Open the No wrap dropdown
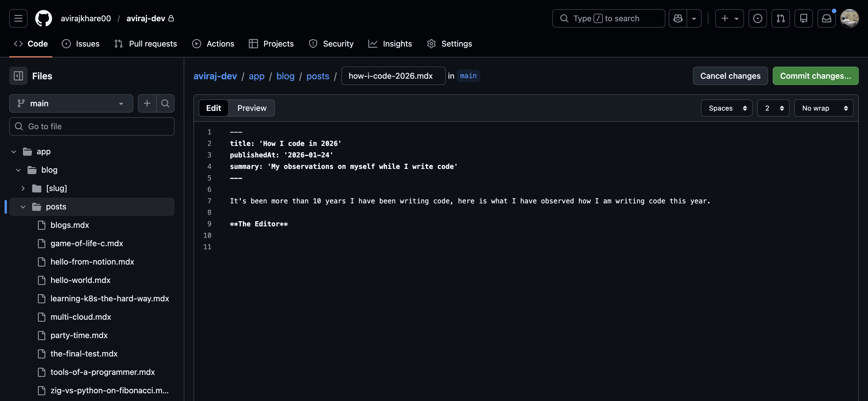 click(x=824, y=108)
